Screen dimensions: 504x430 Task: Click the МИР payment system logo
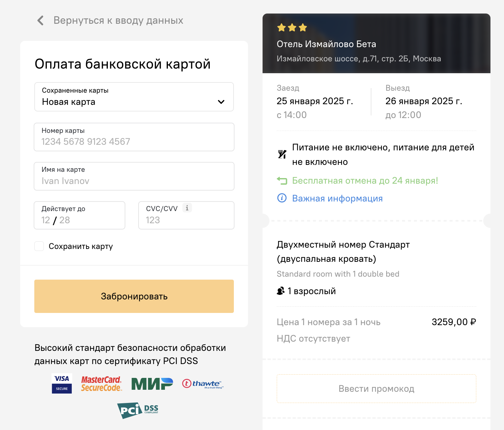pos(152,384)
